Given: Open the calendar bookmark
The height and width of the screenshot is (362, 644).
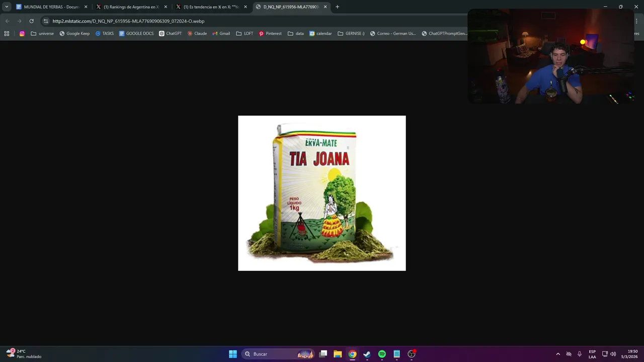Looking at the screenshot, I should [x=320, y=34].
